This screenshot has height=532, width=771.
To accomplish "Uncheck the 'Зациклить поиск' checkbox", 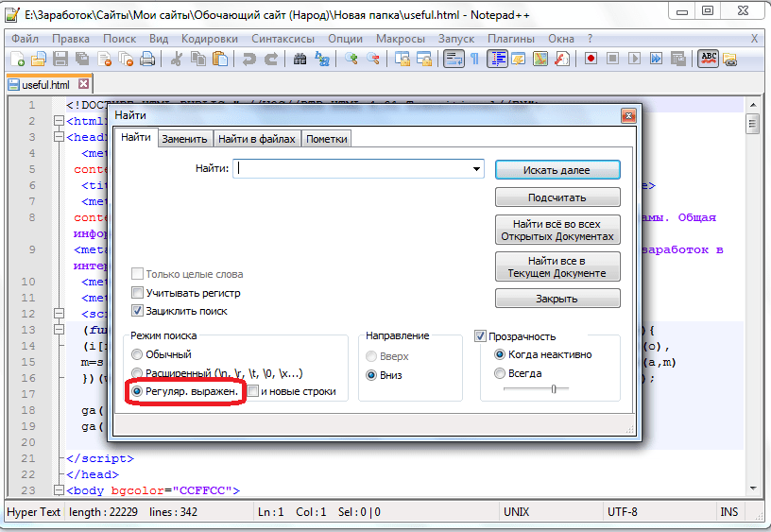I will (138, 311).
